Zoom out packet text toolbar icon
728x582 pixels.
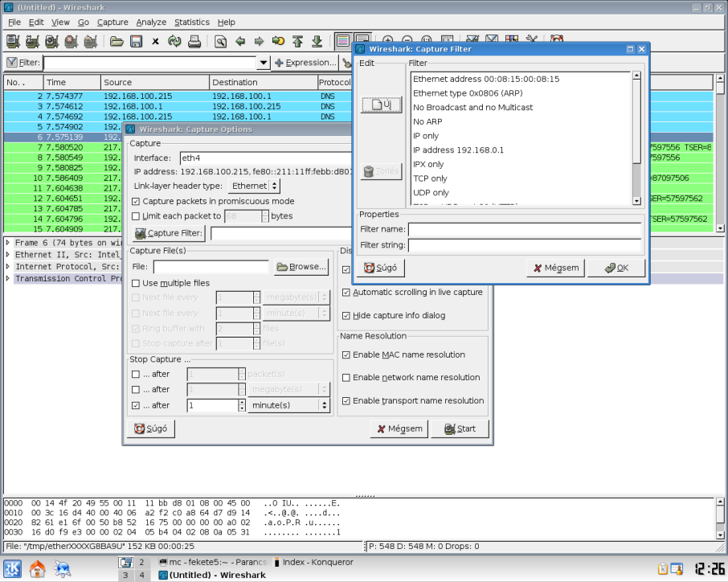pos(407,39)
